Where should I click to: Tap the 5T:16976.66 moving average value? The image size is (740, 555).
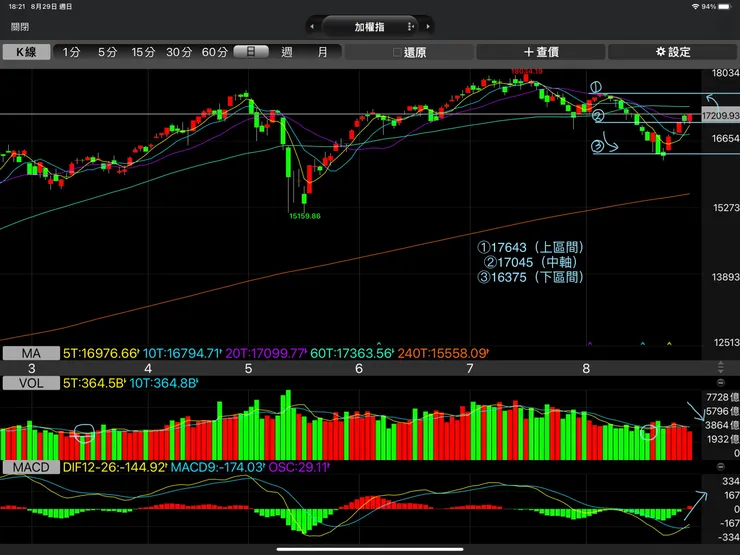(x=101, y=353)
